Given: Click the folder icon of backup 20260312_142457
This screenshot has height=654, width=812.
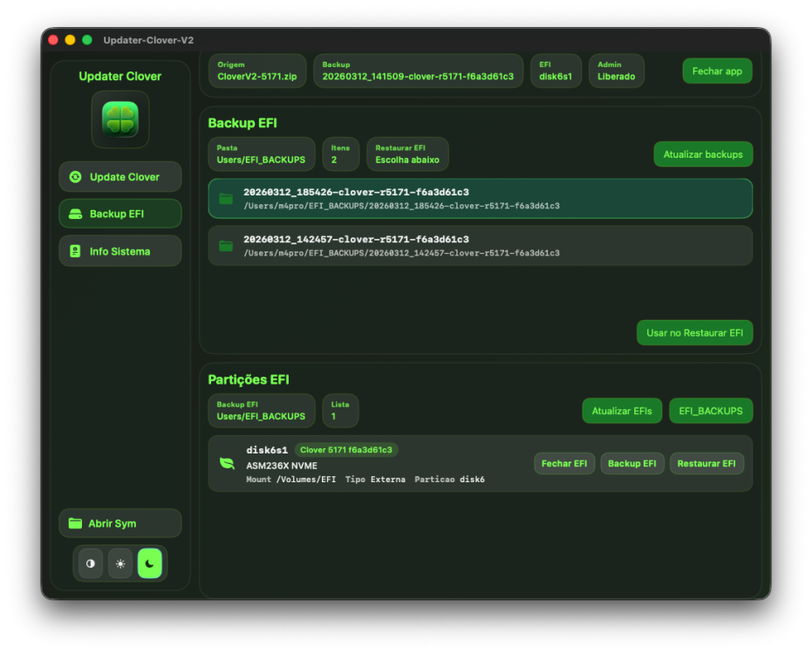Looking at the screenshot, I should click(226, 245).
